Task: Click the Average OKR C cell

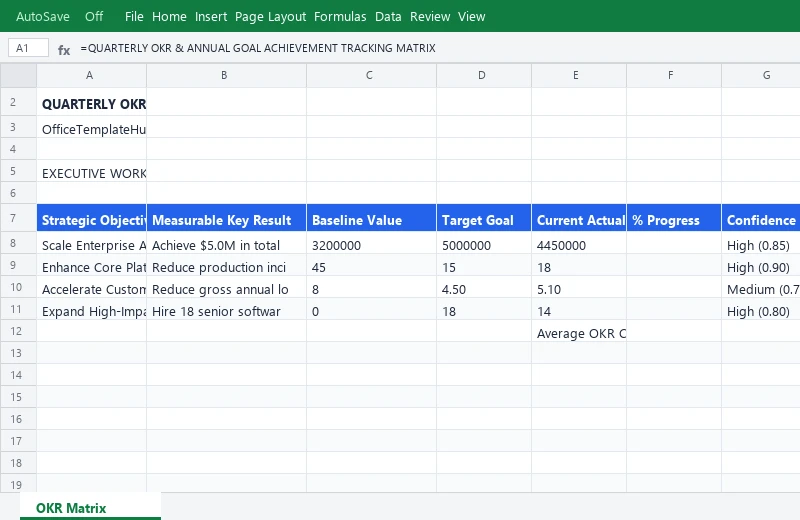Action: coord(579,331)
